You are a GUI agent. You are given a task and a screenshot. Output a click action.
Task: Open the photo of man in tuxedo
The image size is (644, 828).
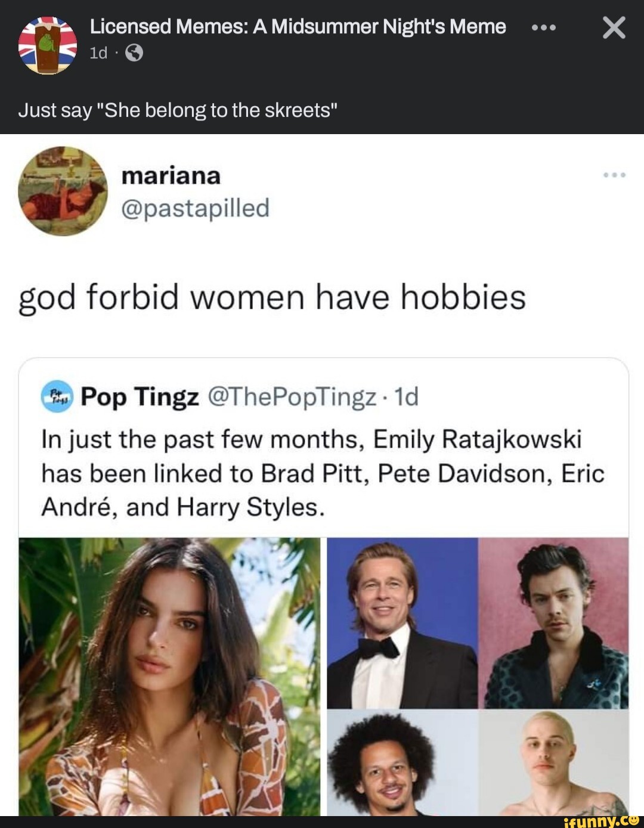pyautogui.click(x=402, y=622)
